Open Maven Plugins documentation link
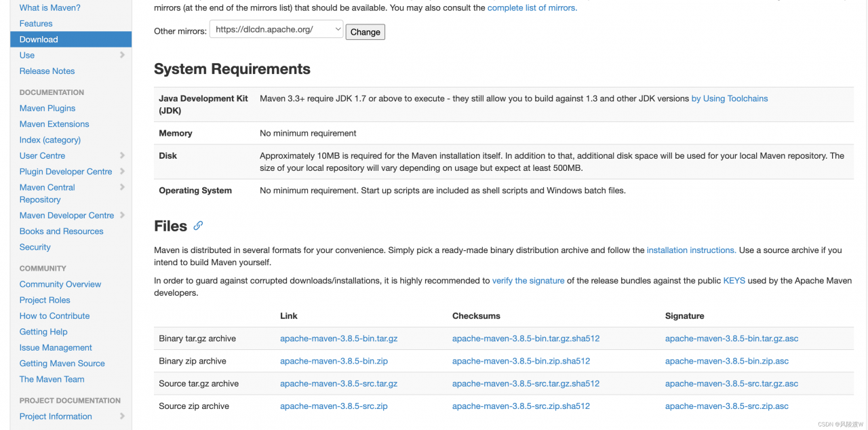Image resolution: width=868 pixels, height=430 pixels. pyautogui.click(x=47, y=109)
